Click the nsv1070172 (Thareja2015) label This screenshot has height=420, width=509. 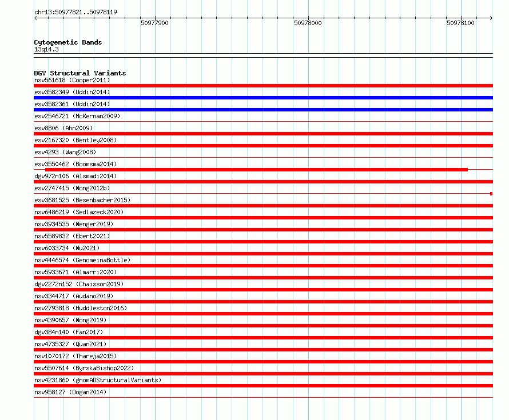[75, 356]
